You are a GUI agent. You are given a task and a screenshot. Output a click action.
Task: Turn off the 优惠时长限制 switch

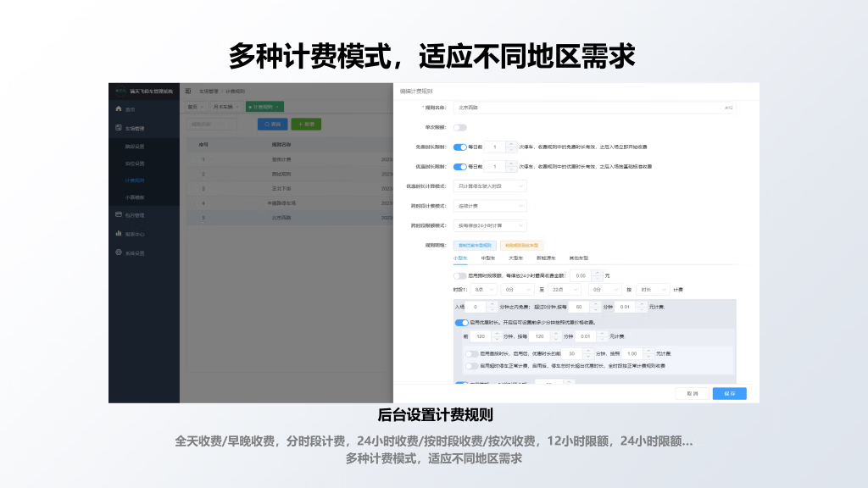[460, 166]
